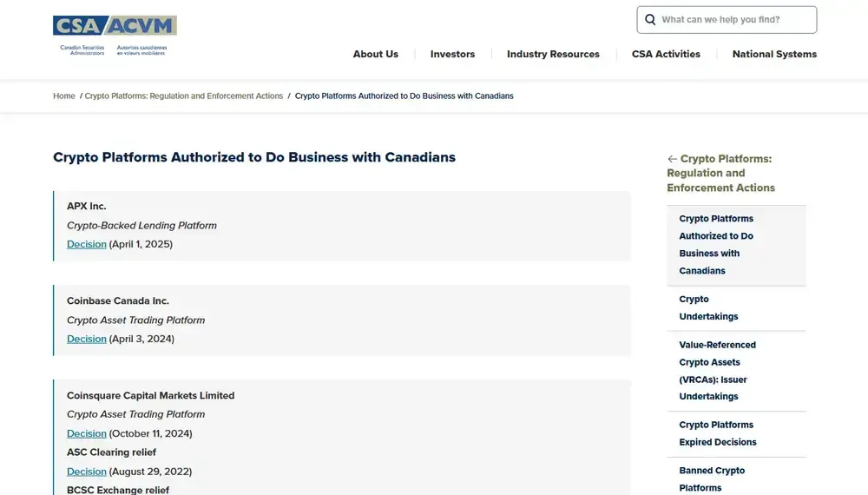
Task: Click 'Coinsquare Capital Markets Limited' title
Action: pyautogui.click(x=150, y=395)
